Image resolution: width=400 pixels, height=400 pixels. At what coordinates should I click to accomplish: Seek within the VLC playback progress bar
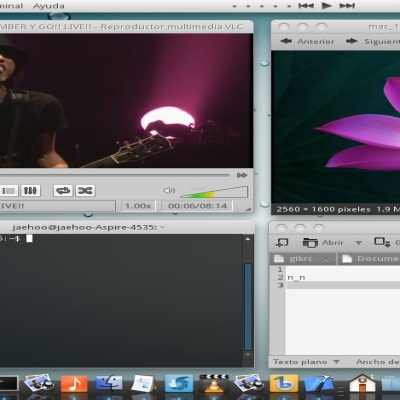[114, 175]
